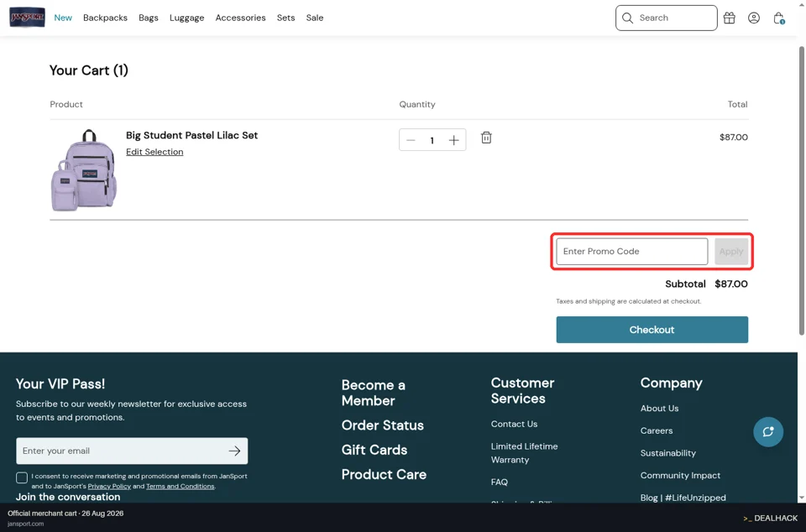Open the FAQ footer link

point(499,482)
